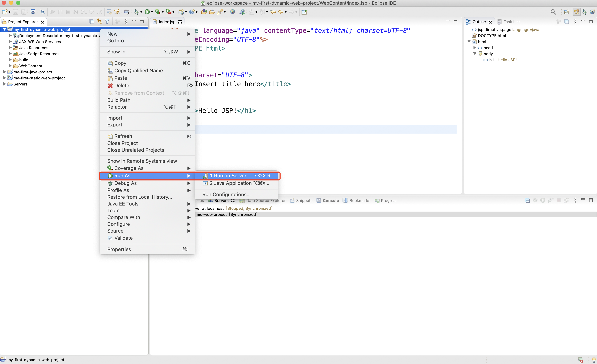This screenshot has width=597, height=364.
Task: Click the Run External Tools toolbox icon
Action: tap(168, 12)
